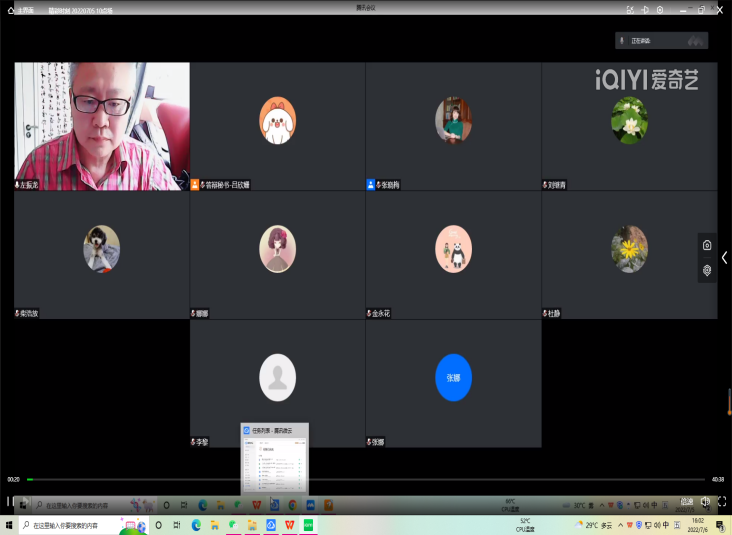Open the 倍速 playback speed menu
Image resolution: width=732 pixels, height=535 pixels.
(x=686, y=501)
